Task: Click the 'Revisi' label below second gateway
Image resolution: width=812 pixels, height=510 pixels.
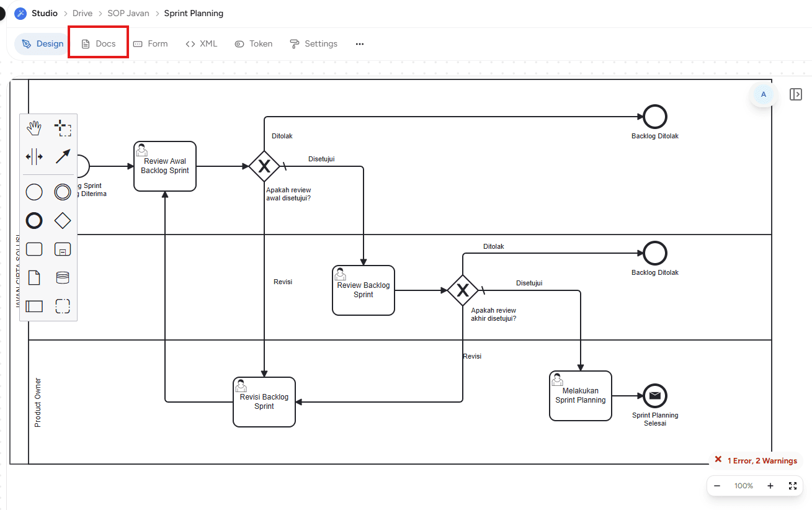Action: coord(472,356)
